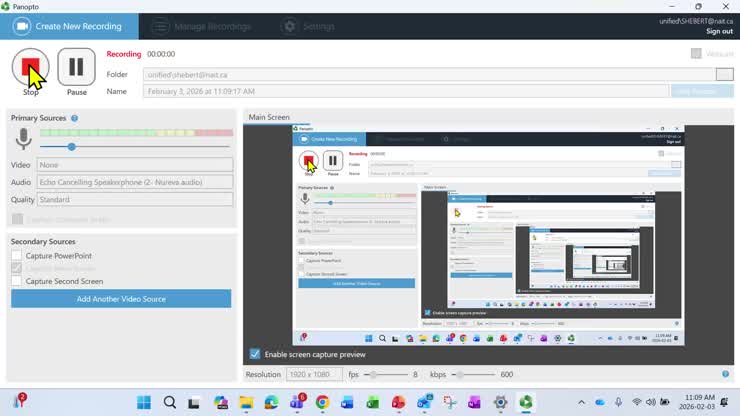Click the microphone volume slider handle
Viewport: 740px width, 416px height.
coord(71,147)
